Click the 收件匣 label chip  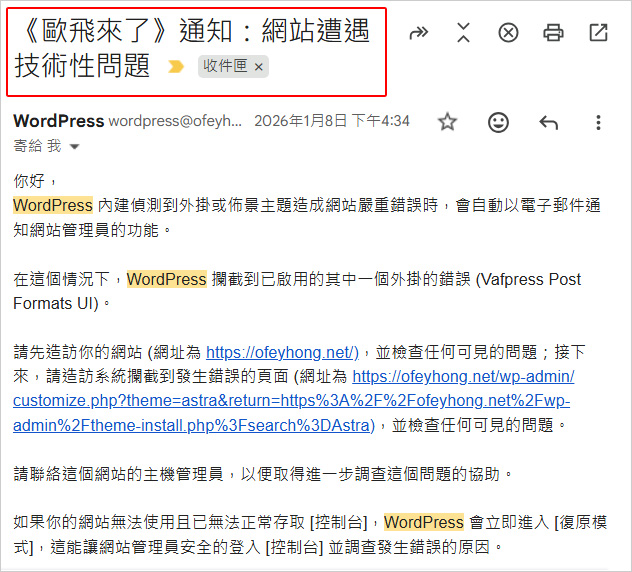224,67
